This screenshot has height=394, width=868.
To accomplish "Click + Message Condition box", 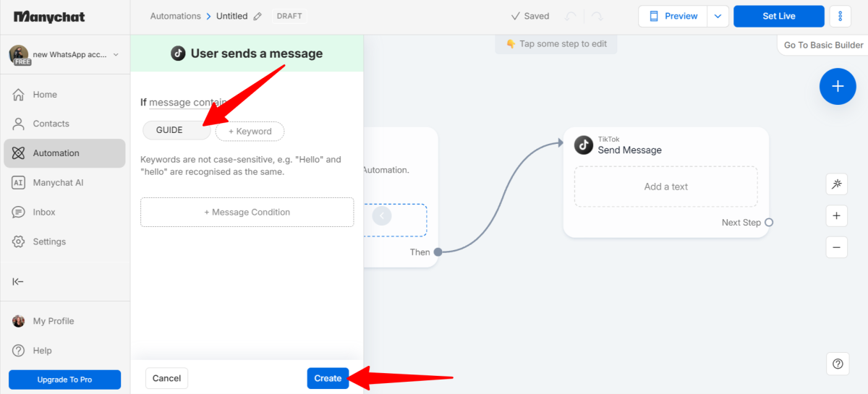I will [x=247, y=213].
